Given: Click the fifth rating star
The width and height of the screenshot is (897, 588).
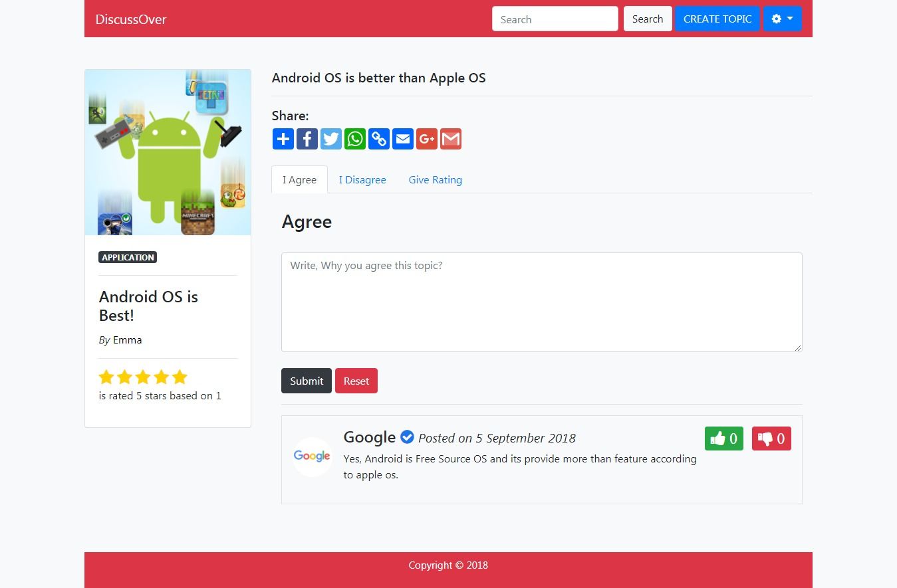Looking at the screenshot, I should (x=180, y=377).
